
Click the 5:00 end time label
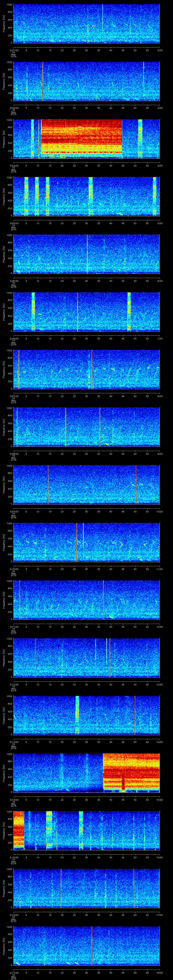coord(160,223)
